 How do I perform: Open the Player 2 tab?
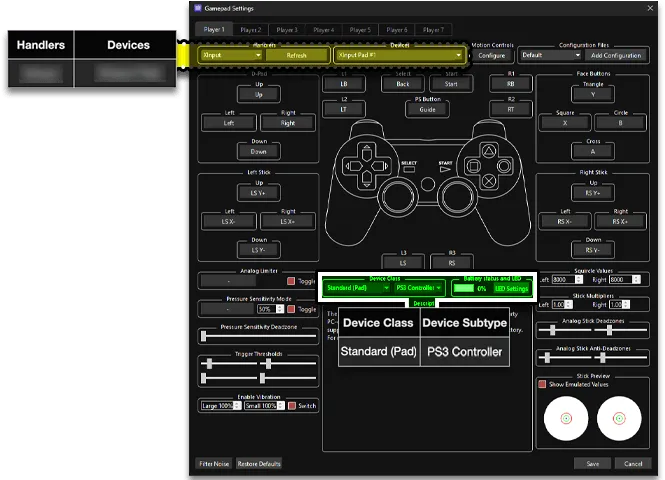(251, 30)
